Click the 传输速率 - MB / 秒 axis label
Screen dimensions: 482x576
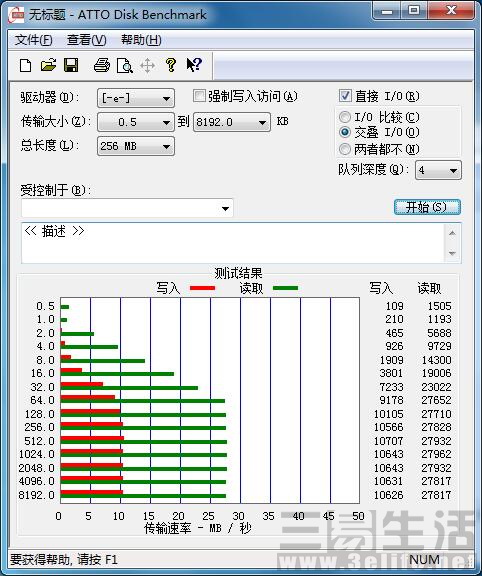(197, 528)
